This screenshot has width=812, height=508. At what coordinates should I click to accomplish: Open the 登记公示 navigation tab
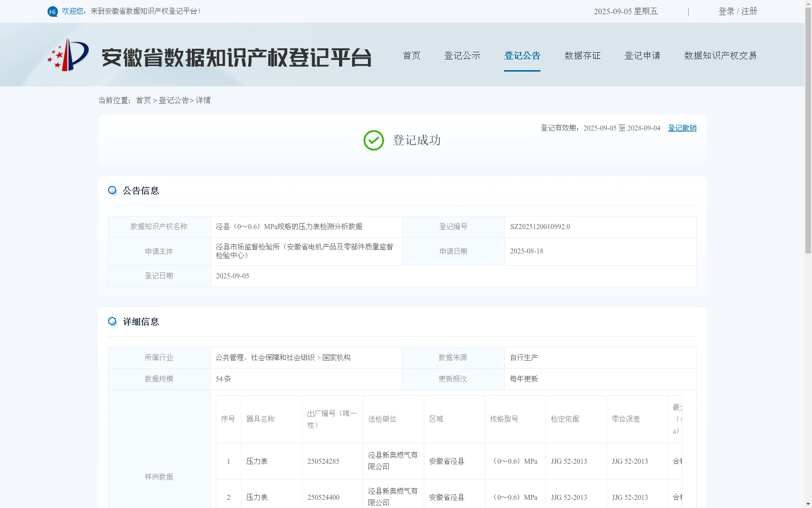(462, 55)
